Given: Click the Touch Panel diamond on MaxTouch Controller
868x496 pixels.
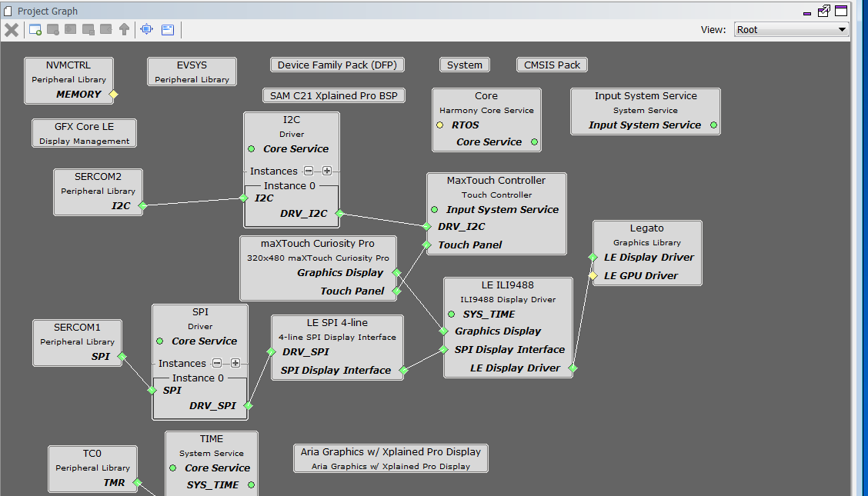Looking at the screenshot, I should [x=427, y=245].
